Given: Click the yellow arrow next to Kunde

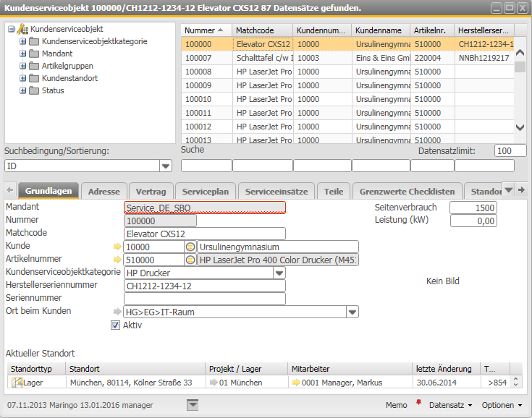Looking at the screenshot, I should (118, 247).
